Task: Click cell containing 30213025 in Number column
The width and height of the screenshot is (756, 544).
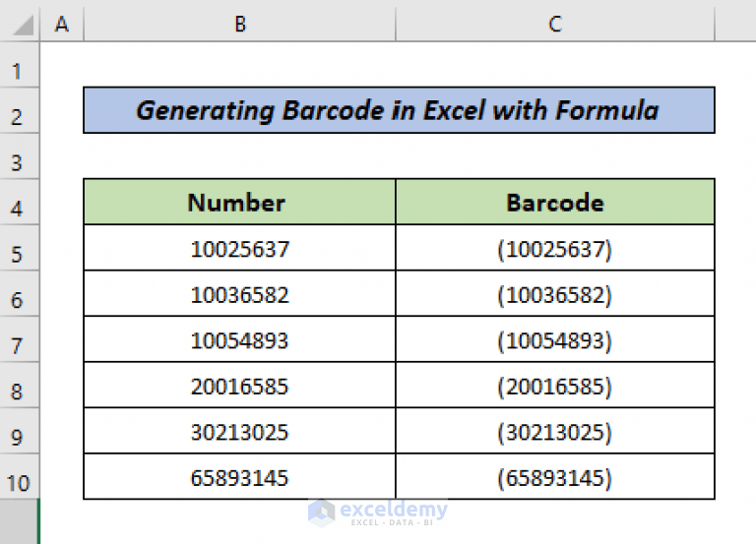Action: click(x=239, y=431)
